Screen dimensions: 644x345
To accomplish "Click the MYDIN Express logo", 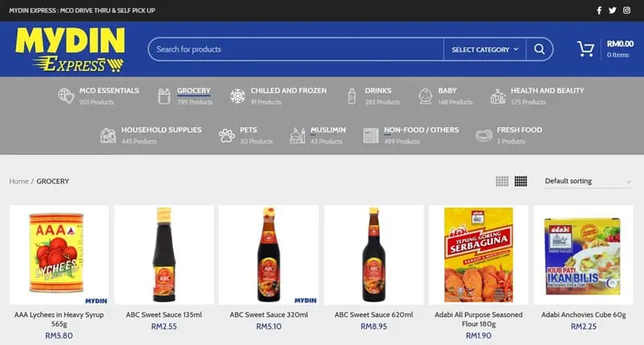I will point(71,50).
